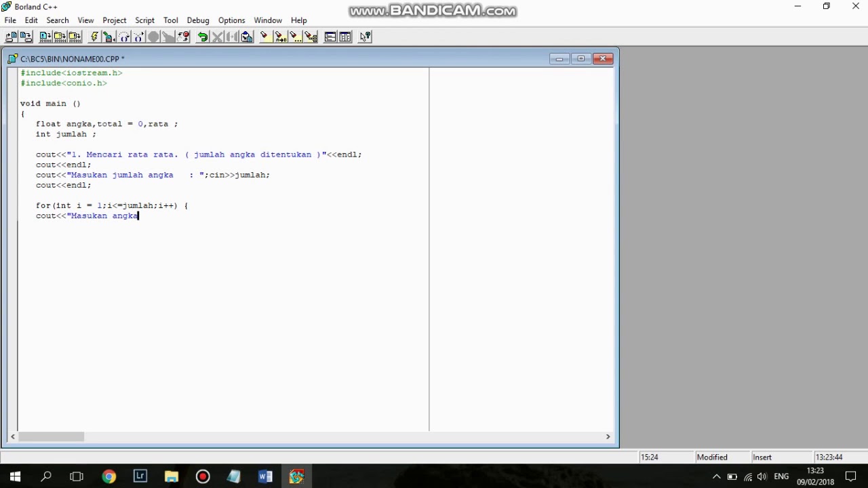Click the Modified status bar entry
Screen dimensions: 868x488
[x=712, y=457]
